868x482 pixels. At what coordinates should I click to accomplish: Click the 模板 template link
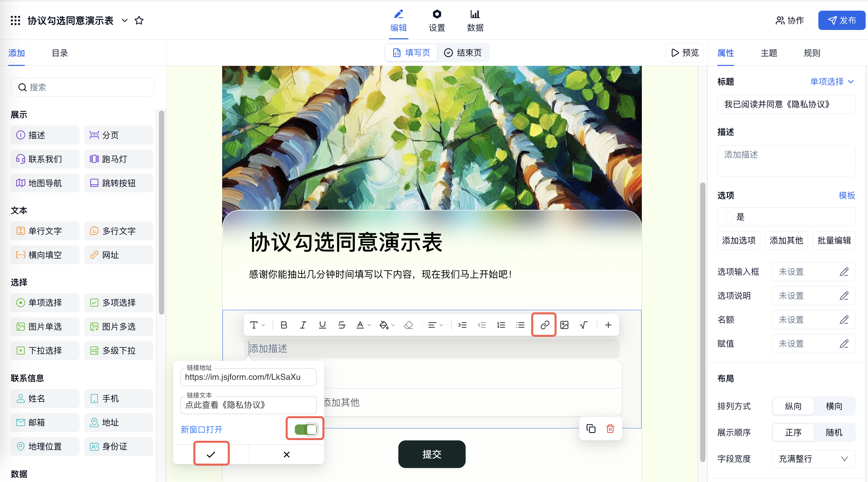tap(846, 195)
